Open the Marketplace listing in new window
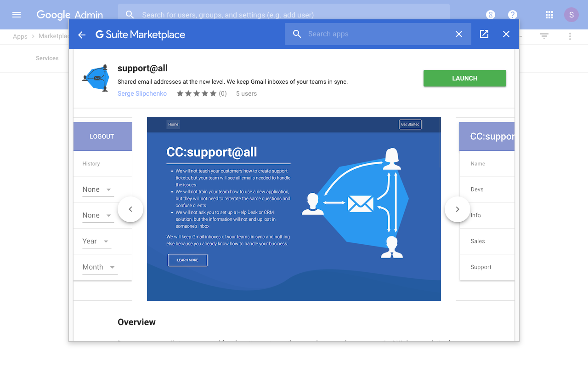 tap(484, 34)
